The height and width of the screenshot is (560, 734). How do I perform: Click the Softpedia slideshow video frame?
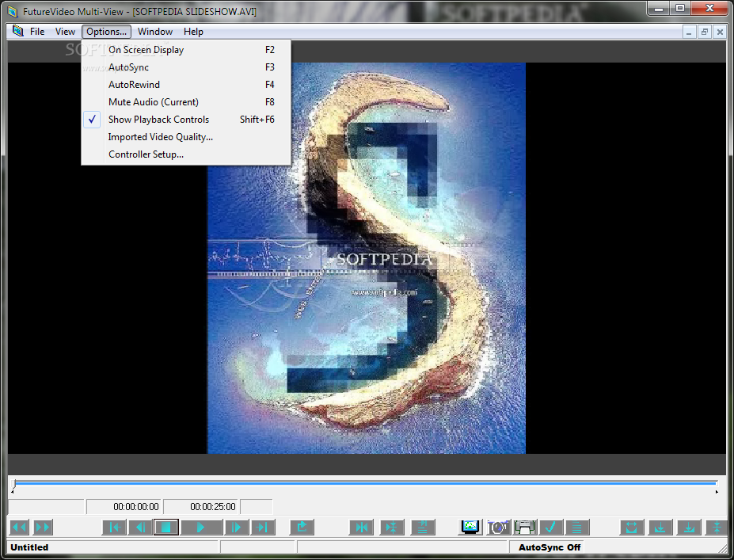[366, 258]
